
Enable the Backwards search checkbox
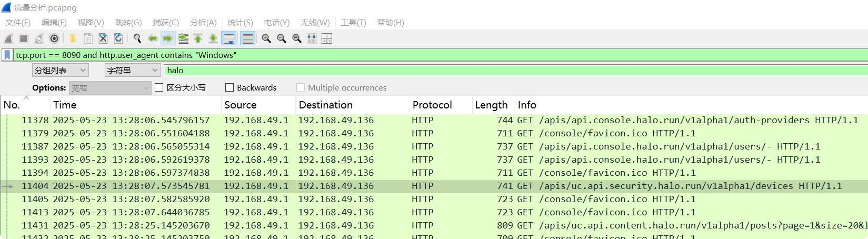tap(230, 88)
